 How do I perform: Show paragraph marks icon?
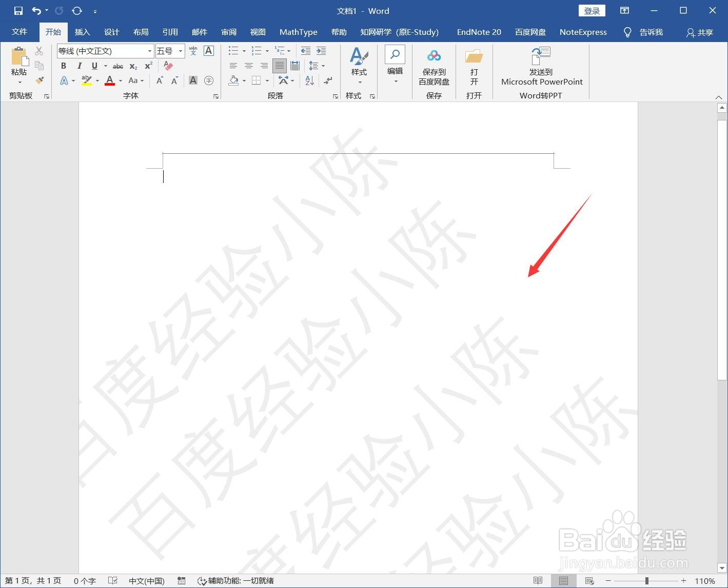[x=328, y=80]
